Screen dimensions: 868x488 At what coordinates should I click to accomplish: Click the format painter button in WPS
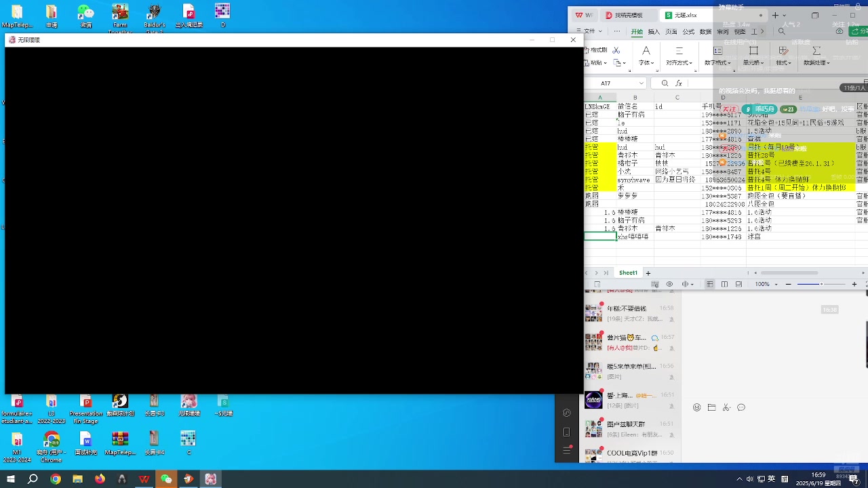(595, 50)
